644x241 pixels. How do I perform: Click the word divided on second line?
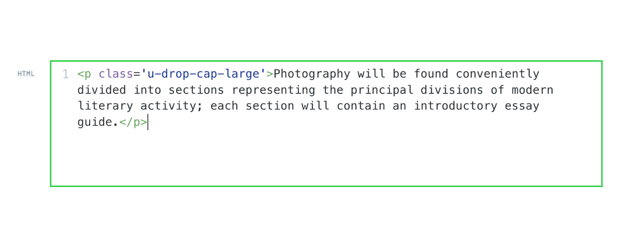click(x=102, y=90)
